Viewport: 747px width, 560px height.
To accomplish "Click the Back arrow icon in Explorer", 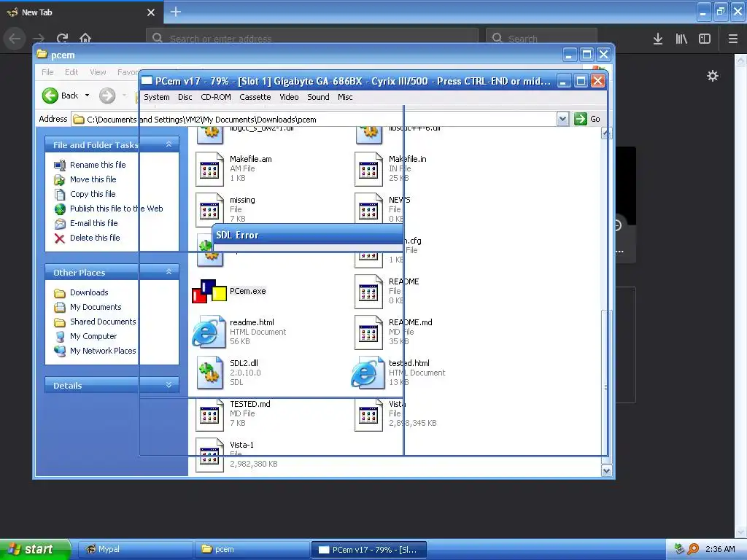I will tap(50, 96).
